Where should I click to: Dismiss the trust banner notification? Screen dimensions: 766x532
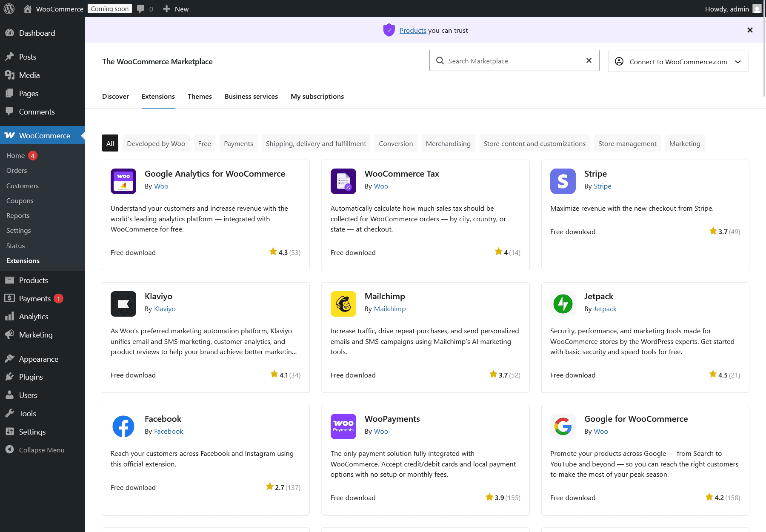[750, 30]
